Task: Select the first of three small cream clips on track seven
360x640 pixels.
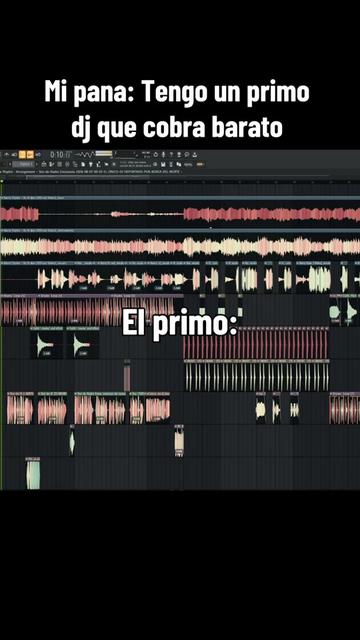Action: (261, 409)
